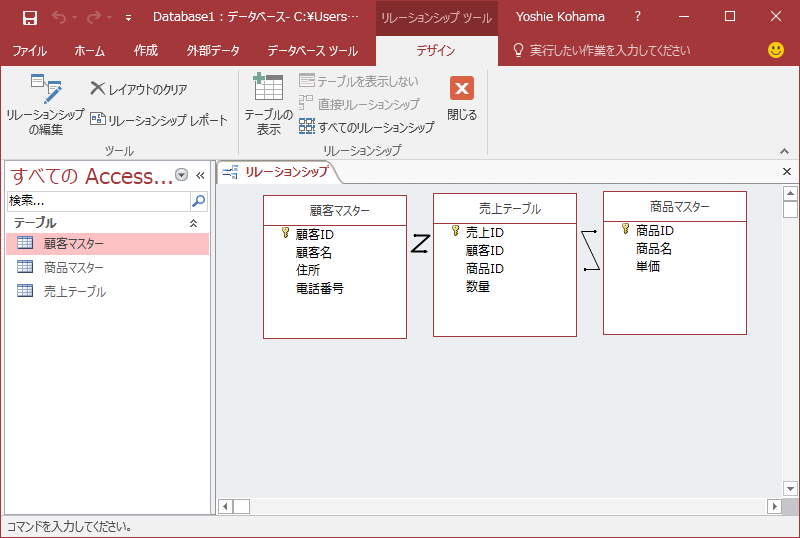The image size is (800, 538).
Task: Click vertical scrollbar down arrow
Action: [790, 488]
